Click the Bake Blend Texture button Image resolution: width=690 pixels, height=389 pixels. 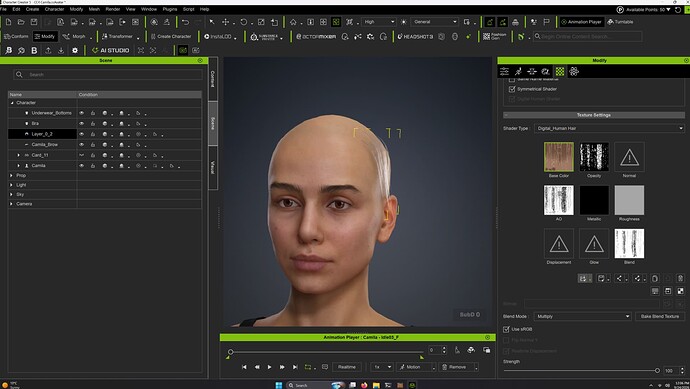(660, 316)
